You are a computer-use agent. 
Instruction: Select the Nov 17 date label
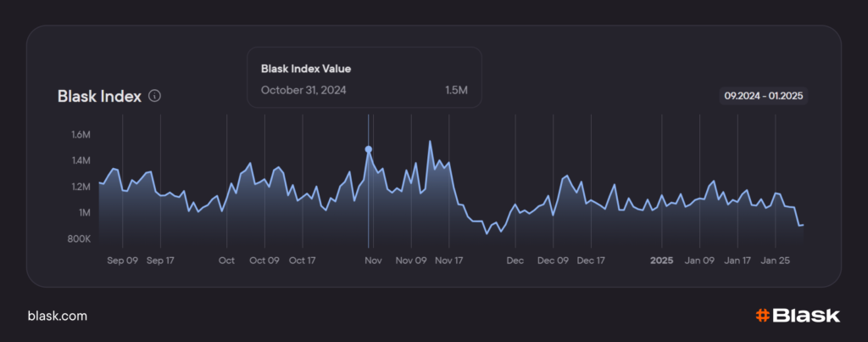(448, 261)
